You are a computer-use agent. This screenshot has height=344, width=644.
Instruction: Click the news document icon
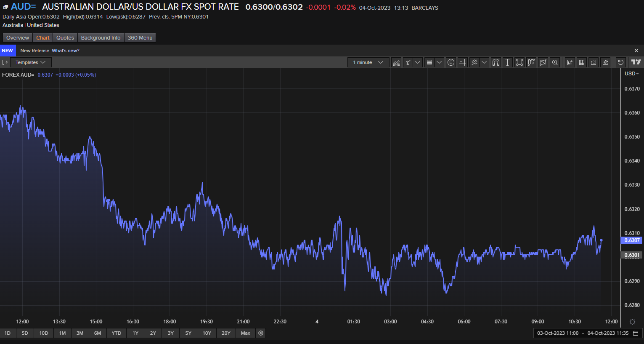tap(594, 62)
